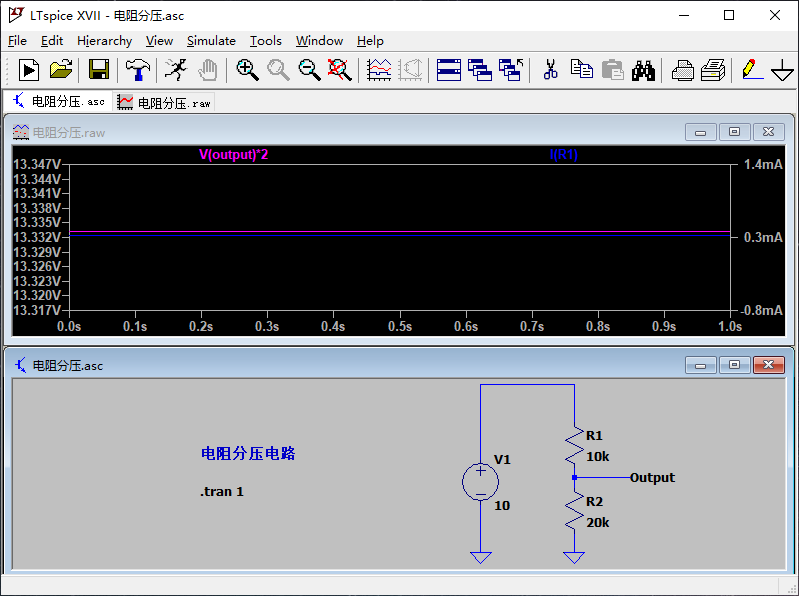Open the Simulate menu
799x596 pixels.
click(x=211, y=41)
